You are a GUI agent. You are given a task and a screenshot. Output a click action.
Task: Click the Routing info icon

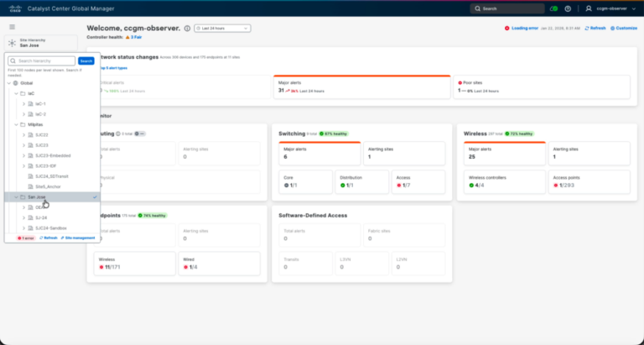coord(118,133)
